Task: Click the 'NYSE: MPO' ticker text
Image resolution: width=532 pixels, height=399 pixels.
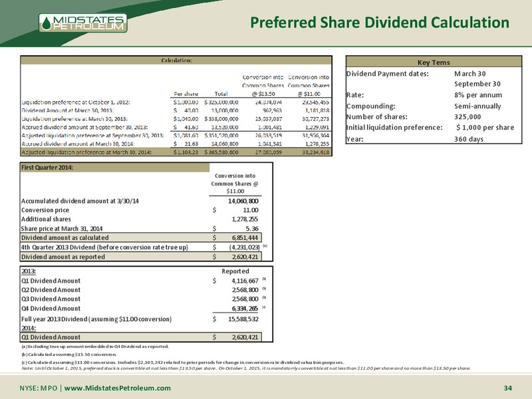Action: pos(39,388)
